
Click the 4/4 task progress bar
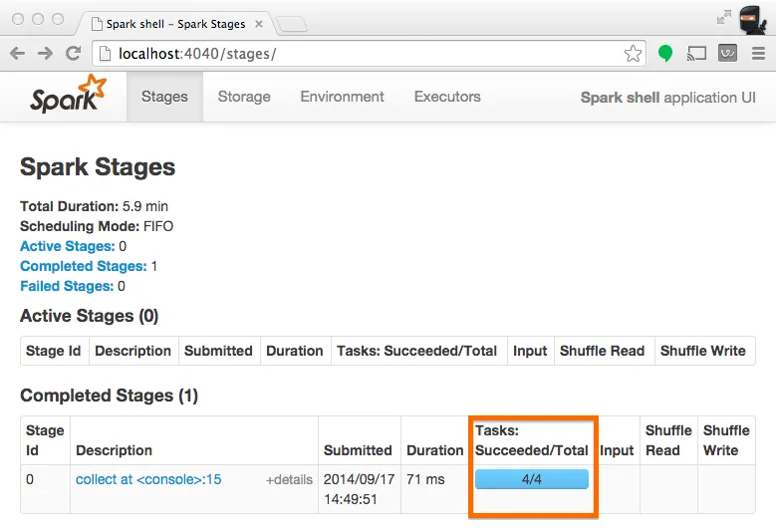coord(532,479)
